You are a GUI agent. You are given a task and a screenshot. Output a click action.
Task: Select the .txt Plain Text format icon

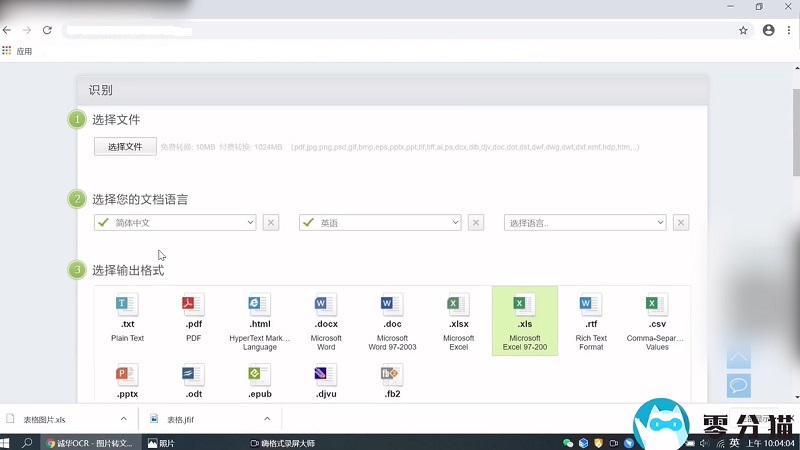pyautogui.click(x=127, y=305)
